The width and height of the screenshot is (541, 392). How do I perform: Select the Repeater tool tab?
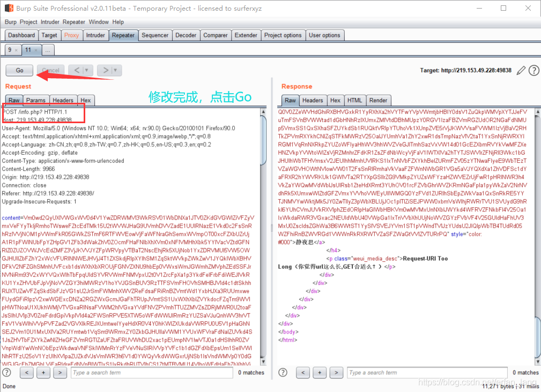point(123,35)
